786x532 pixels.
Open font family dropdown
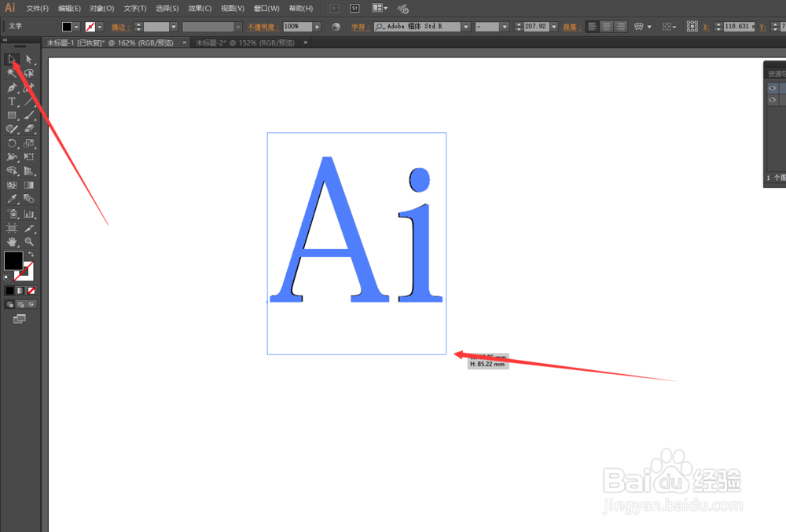click(466, 27)
